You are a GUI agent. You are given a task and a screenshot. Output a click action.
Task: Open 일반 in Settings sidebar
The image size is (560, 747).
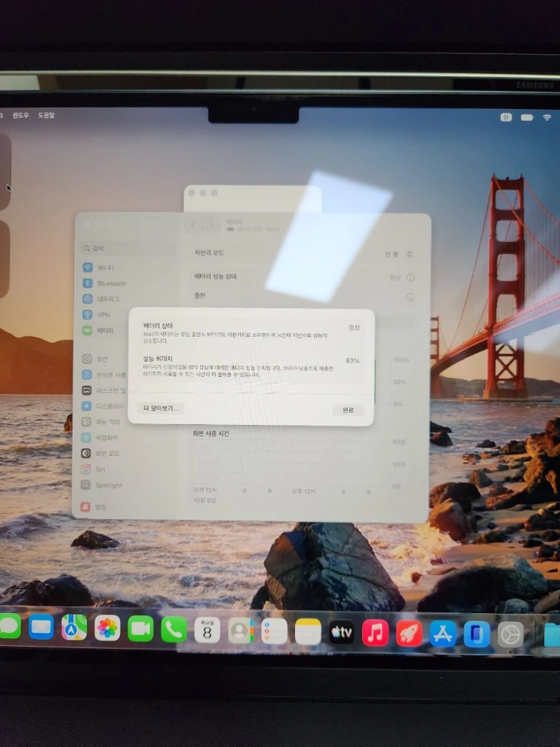click(96, 359)
